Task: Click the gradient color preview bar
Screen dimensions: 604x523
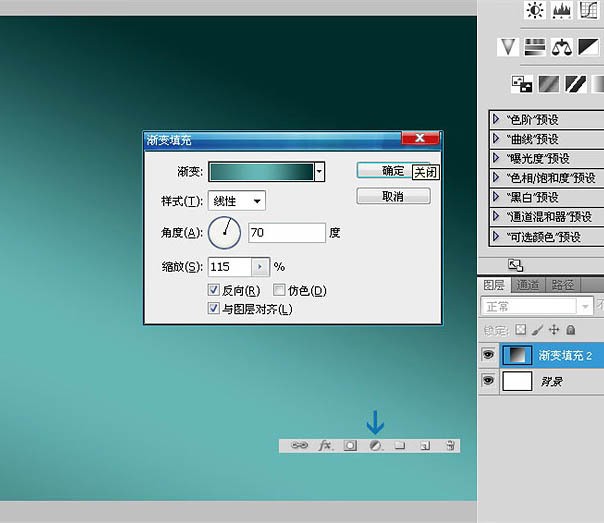Action: (260, 172)
